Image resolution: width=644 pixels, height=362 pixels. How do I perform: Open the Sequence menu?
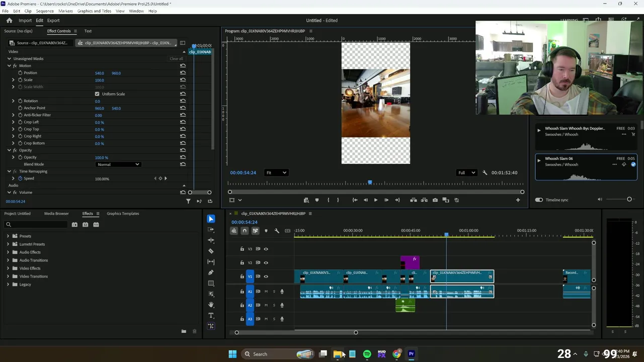45,11
